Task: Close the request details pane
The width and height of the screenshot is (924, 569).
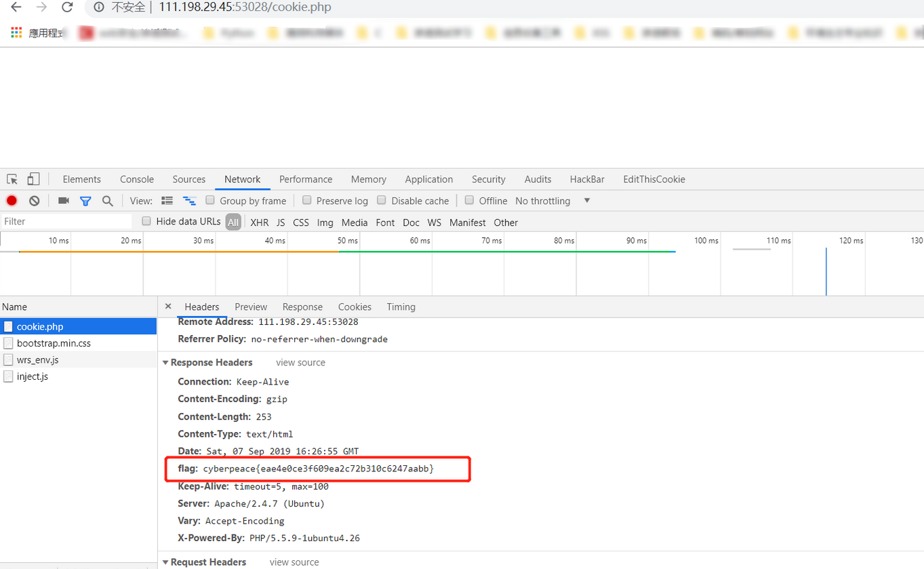Action: [168, 307]
